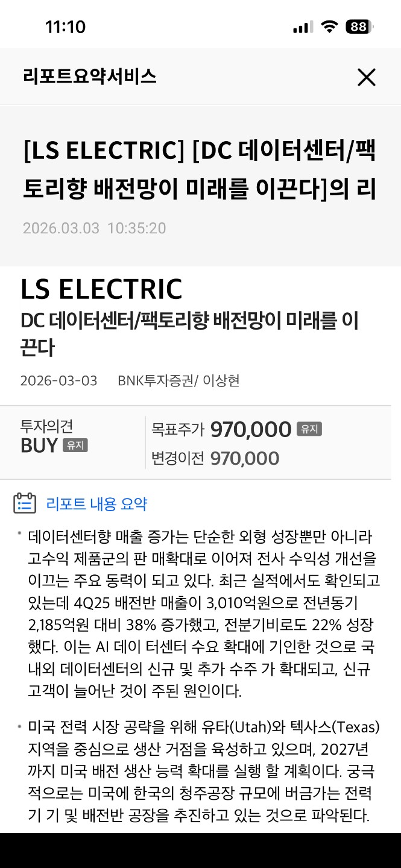Tap the bracketed report title in gray banner
The height and width of the screenshot is (868, 401).
pos(200,171)
